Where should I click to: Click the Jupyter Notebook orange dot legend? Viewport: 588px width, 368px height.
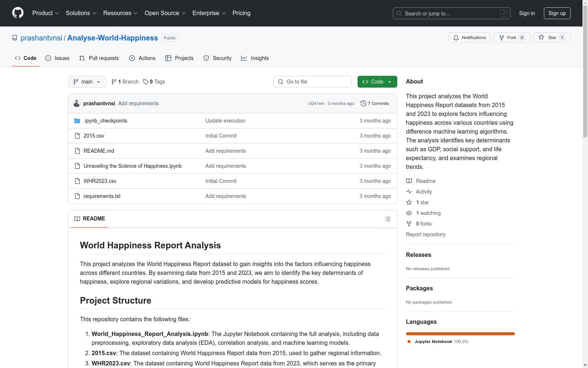pos(409,342)
